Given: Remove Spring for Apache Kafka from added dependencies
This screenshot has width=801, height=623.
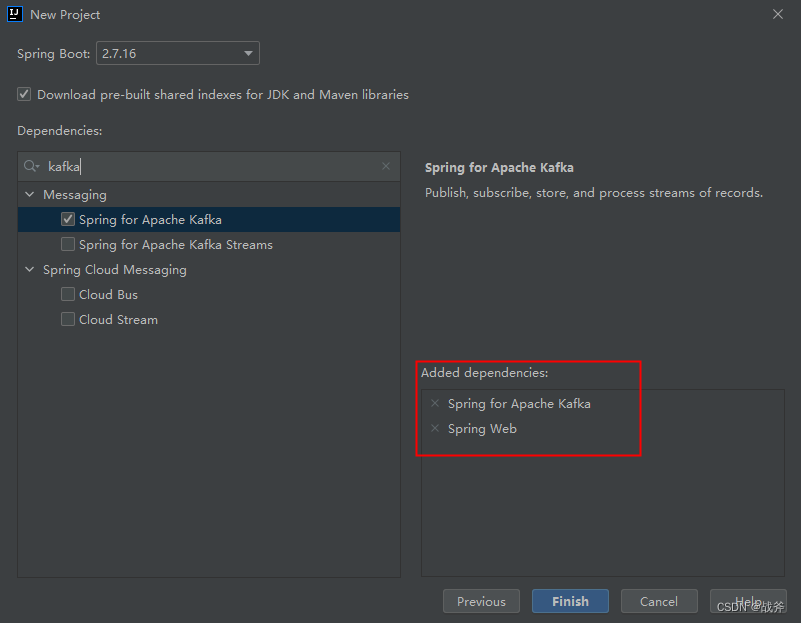Looking at the screenshot, I should pos(435,403).
